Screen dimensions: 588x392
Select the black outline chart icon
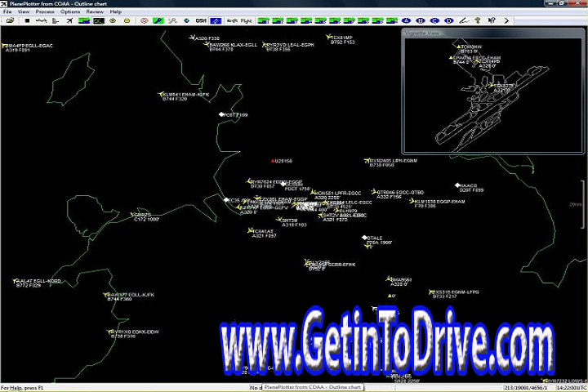click(x=99, y=20)
